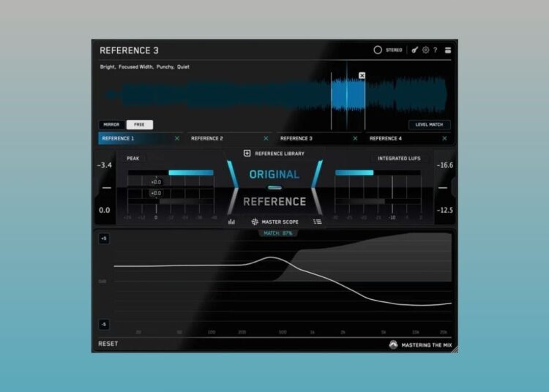Remove REFERENCE 4 with its X icon
The image size is (549, 392).
(x=444, y=138)
